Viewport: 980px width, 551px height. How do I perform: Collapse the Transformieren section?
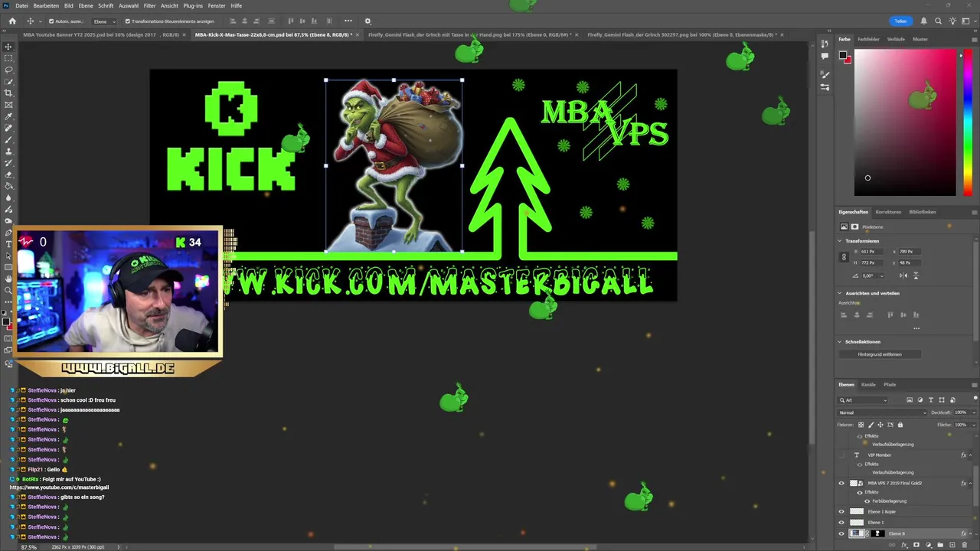(x=840, y=241)
